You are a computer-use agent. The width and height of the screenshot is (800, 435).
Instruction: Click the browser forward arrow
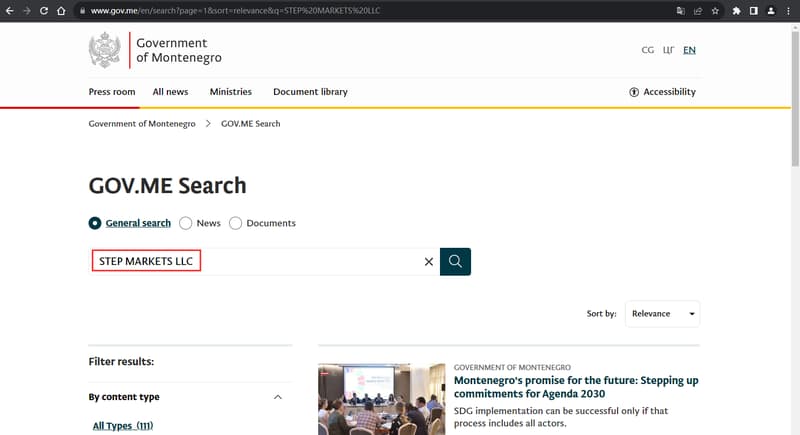[27, 11]
